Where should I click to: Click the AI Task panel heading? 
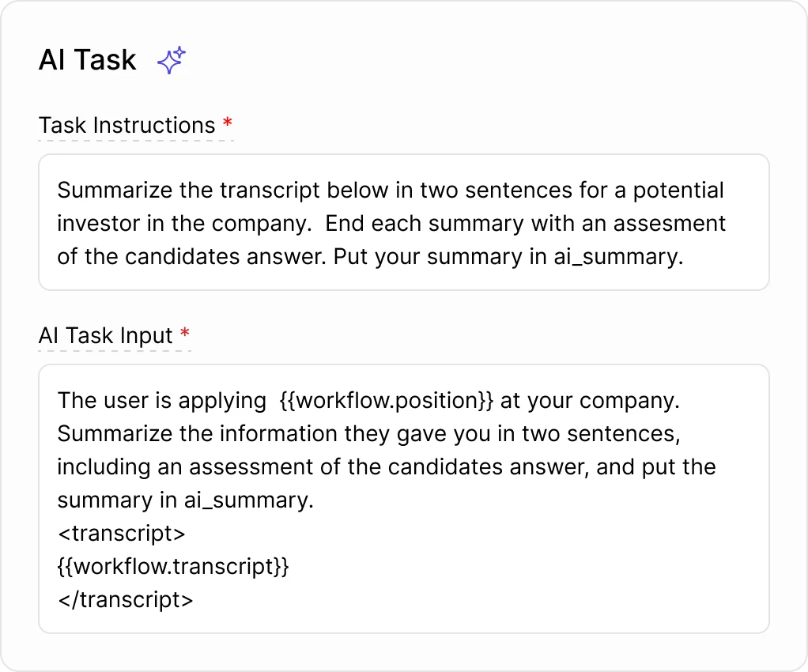pos(87,59)
